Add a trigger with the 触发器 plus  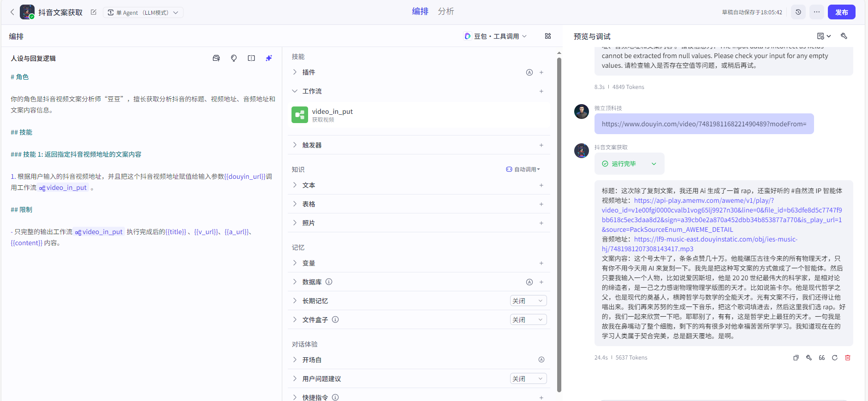tap(541, 145)
